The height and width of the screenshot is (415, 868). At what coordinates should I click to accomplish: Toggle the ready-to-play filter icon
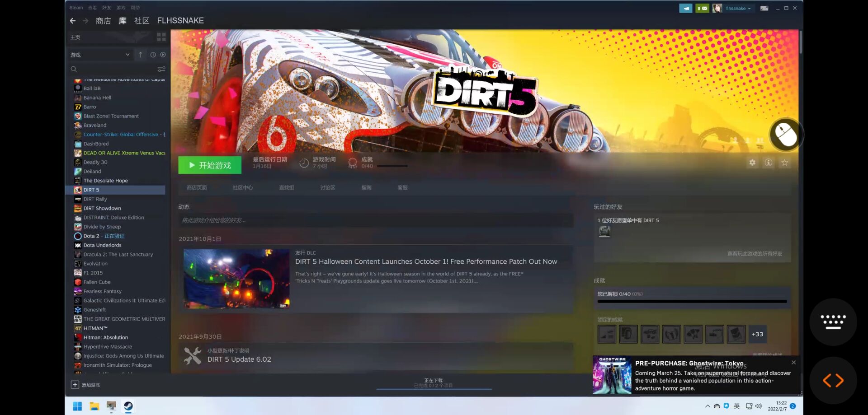point(163,55)
